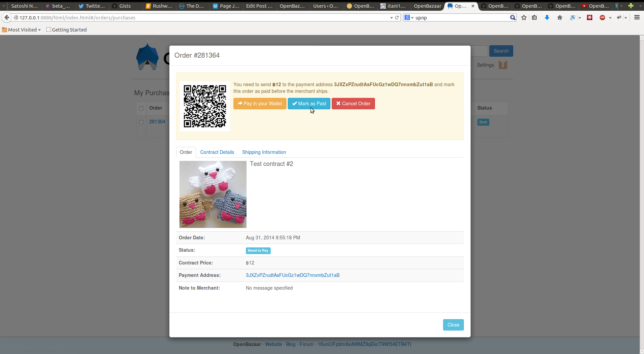Click the Order Date value Aug 31, 2014
The width and height of the screenshot is (644, 354).
point(273,238)
